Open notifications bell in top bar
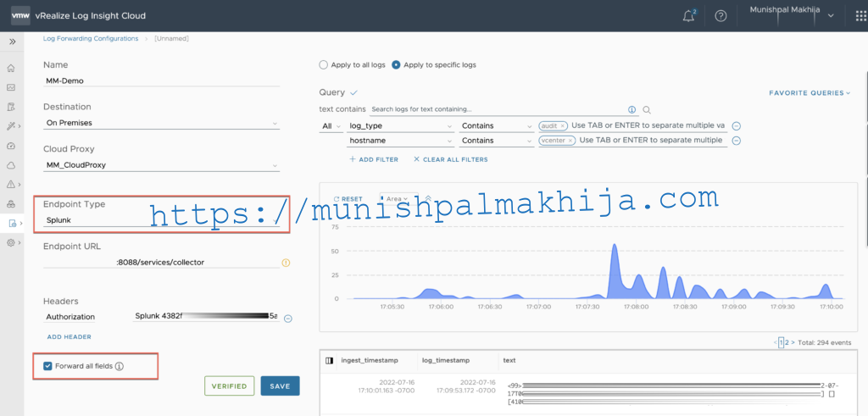This screenshot has width=868, height=416. (688, 15)
